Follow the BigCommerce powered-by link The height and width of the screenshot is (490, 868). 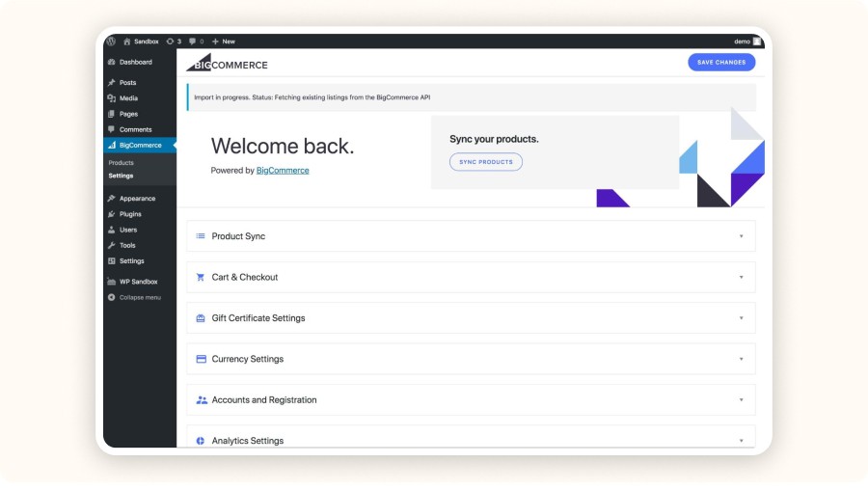pos(283,171)
